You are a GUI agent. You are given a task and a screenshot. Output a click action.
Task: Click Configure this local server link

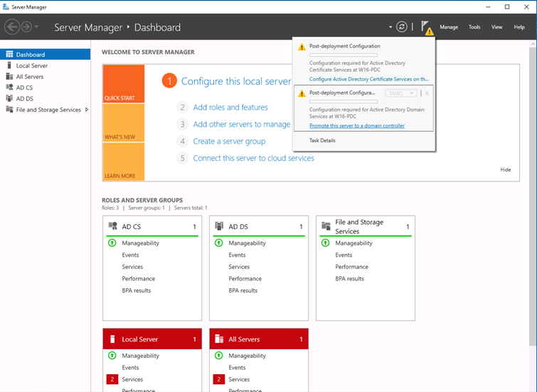(x=236, y=81)
